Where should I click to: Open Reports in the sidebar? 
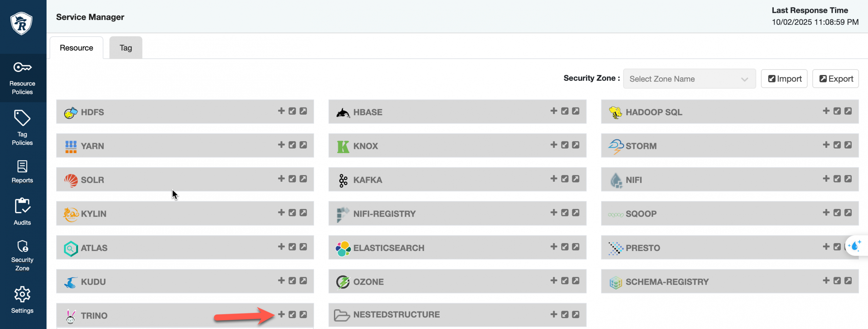(x=22, y=172)
